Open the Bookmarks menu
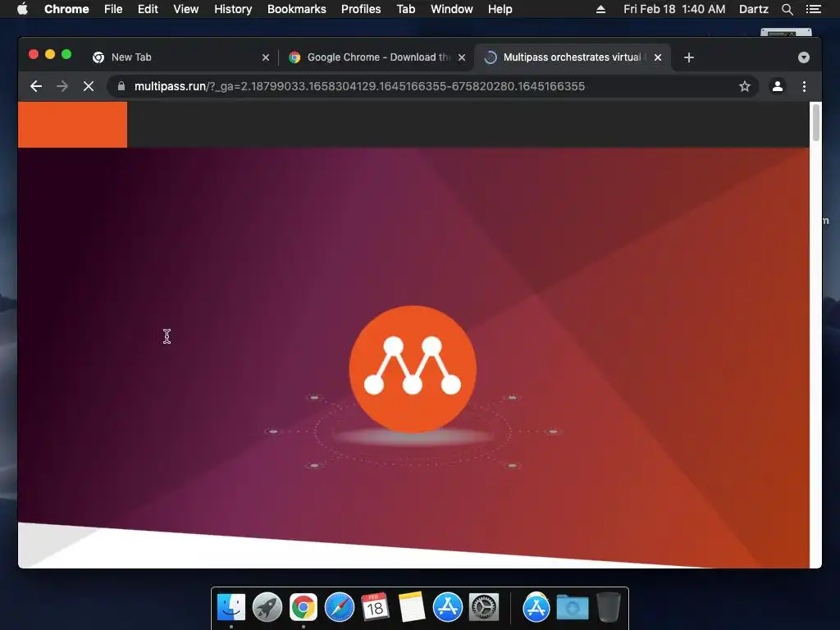This screenshot has height=630, width=840. 297,9
